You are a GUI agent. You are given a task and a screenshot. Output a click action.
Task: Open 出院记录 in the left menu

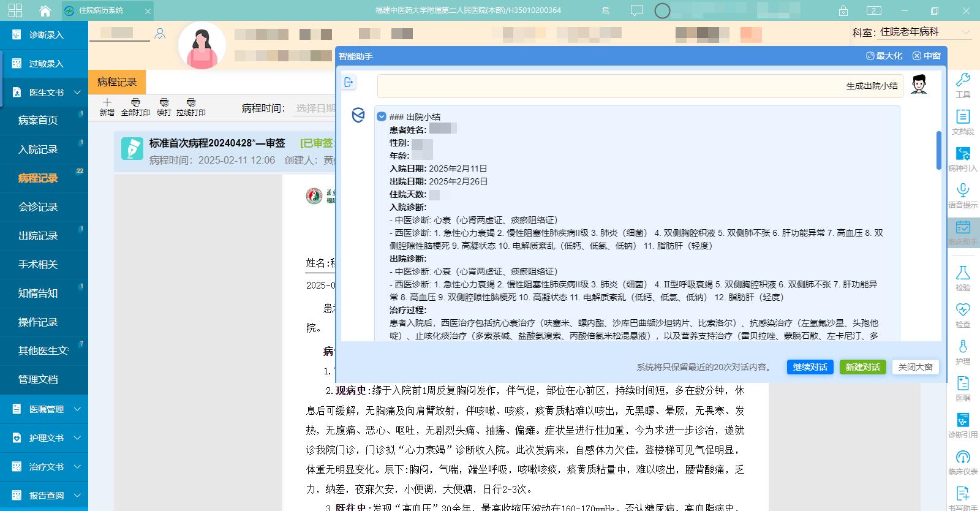(x=38, y=236)
